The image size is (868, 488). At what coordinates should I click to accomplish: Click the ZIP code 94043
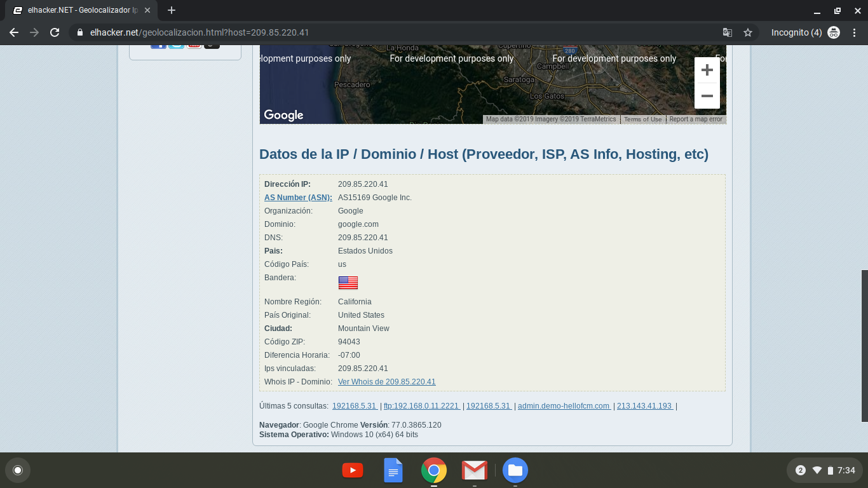click(349, 342)
